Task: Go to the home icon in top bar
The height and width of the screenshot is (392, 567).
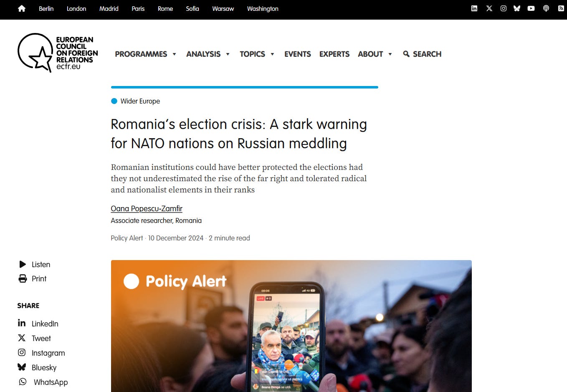Action: pyautogui.click(x=22, y=8)
